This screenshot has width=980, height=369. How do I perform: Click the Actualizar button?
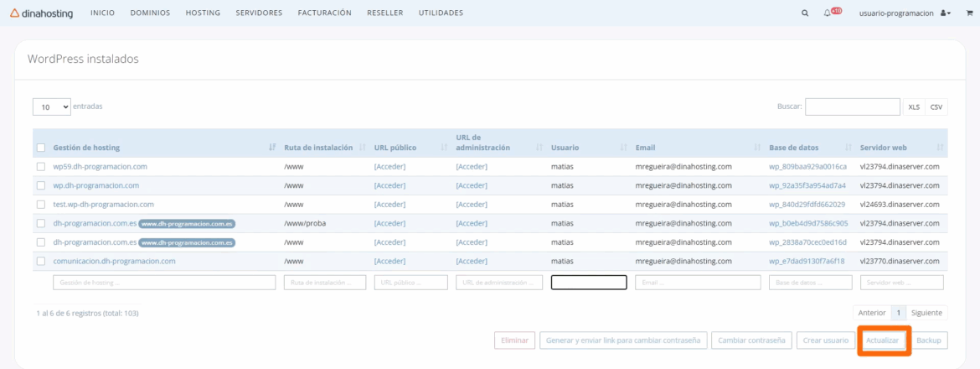click(882, 340)
